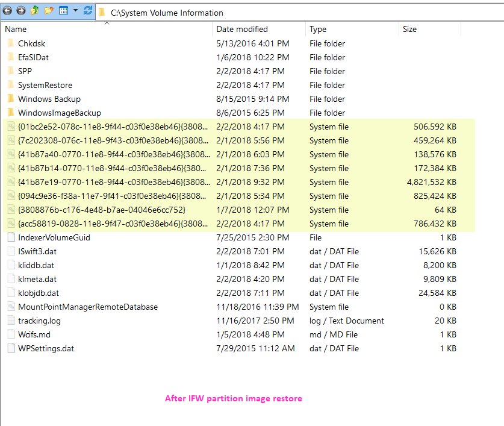Select the SystemRestore folder icon

pyautogui.click(x=11, y=84)
